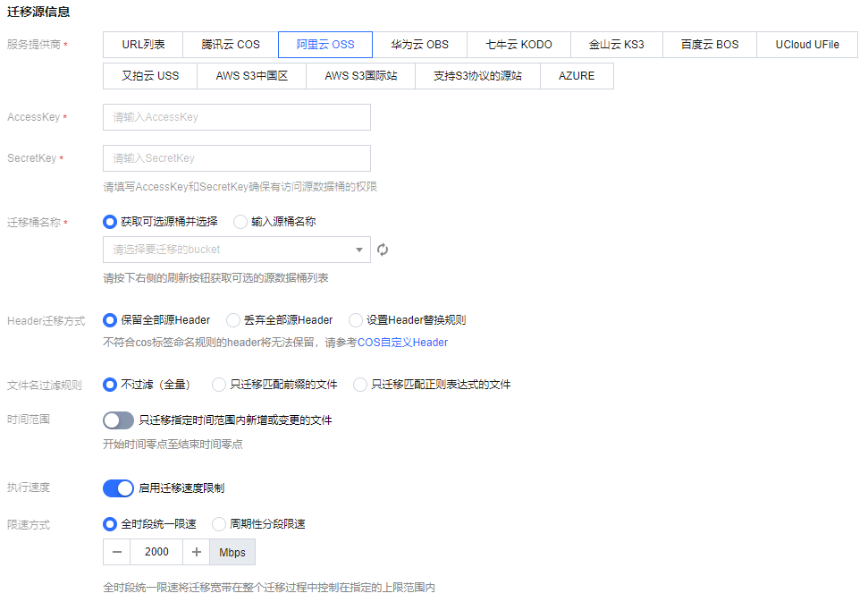Image resolution: width=868 pixels, height=602 pixels.
Task: Click the refresh bucket list icon
Action: (383, 250)
